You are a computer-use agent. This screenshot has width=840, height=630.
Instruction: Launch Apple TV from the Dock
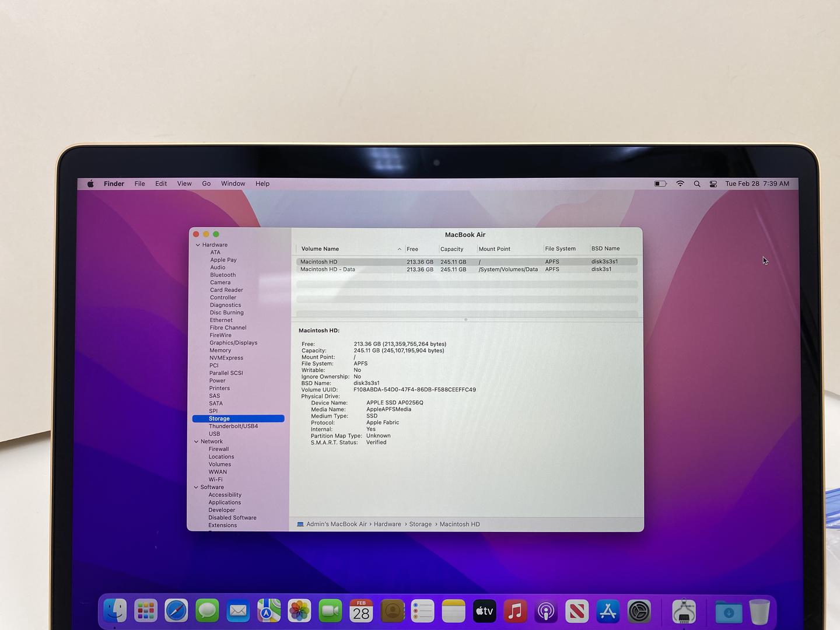pos(484,611)
